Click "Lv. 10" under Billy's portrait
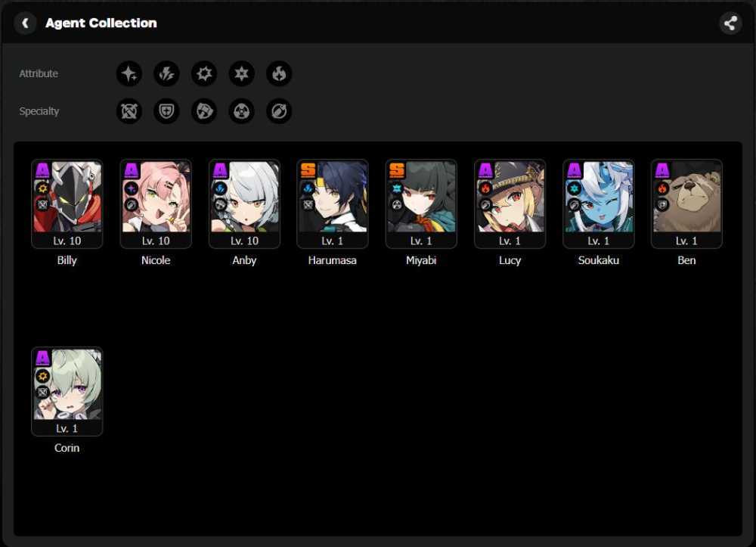The height and width of the screenshot is (547, 756). (67, 241)
